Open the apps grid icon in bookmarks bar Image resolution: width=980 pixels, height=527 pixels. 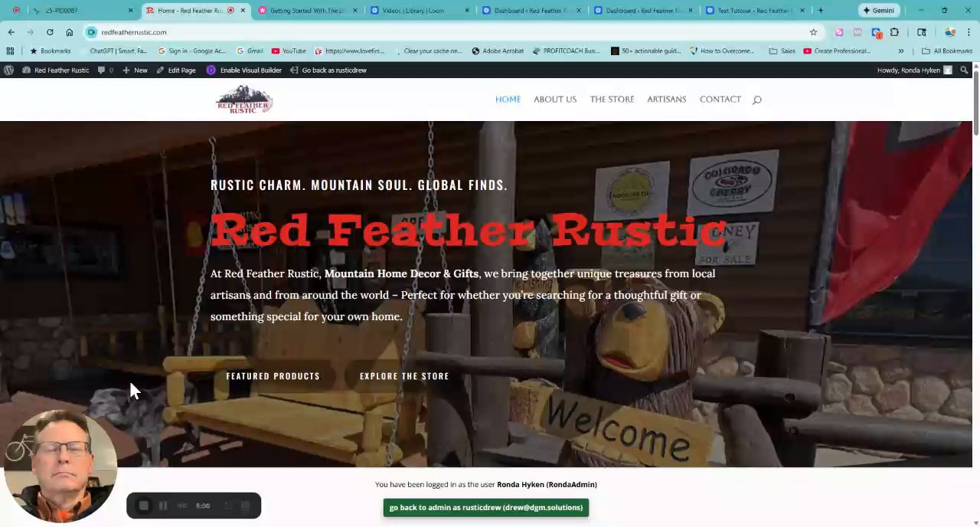(10, 51)
